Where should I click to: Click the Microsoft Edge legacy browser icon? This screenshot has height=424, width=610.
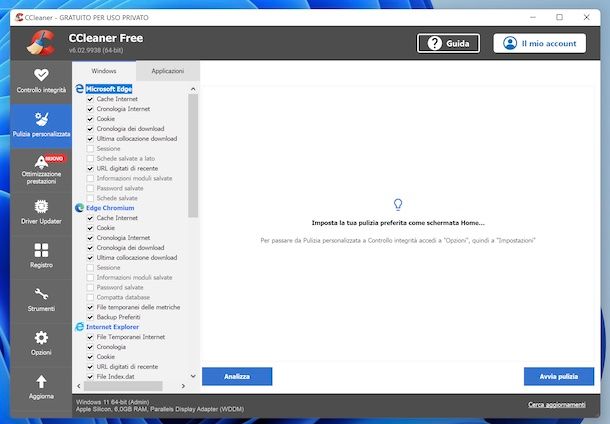[x=79, y=89]
